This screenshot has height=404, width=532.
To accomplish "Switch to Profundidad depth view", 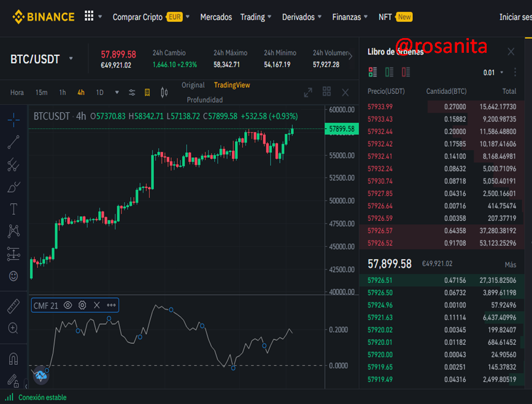I will coord(204,100).
